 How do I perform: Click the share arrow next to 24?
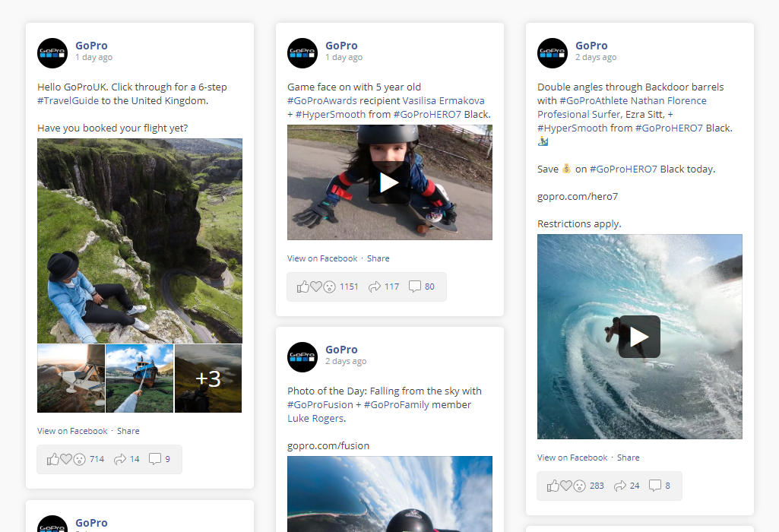[620, 486]
